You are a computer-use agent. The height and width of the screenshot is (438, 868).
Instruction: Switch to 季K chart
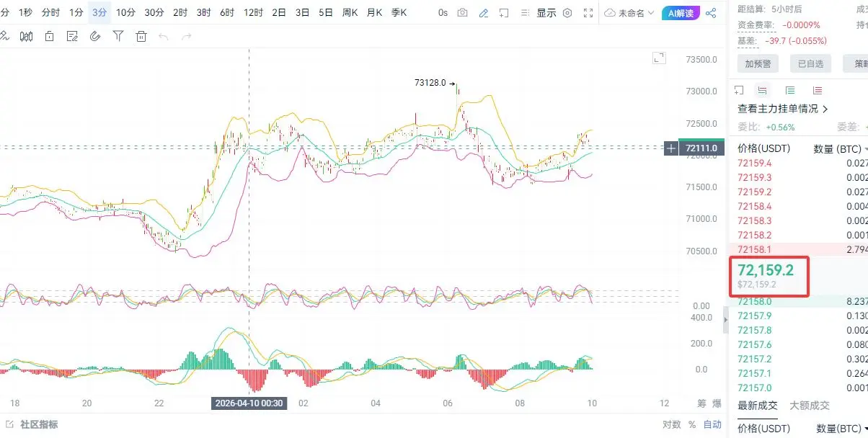399,12
